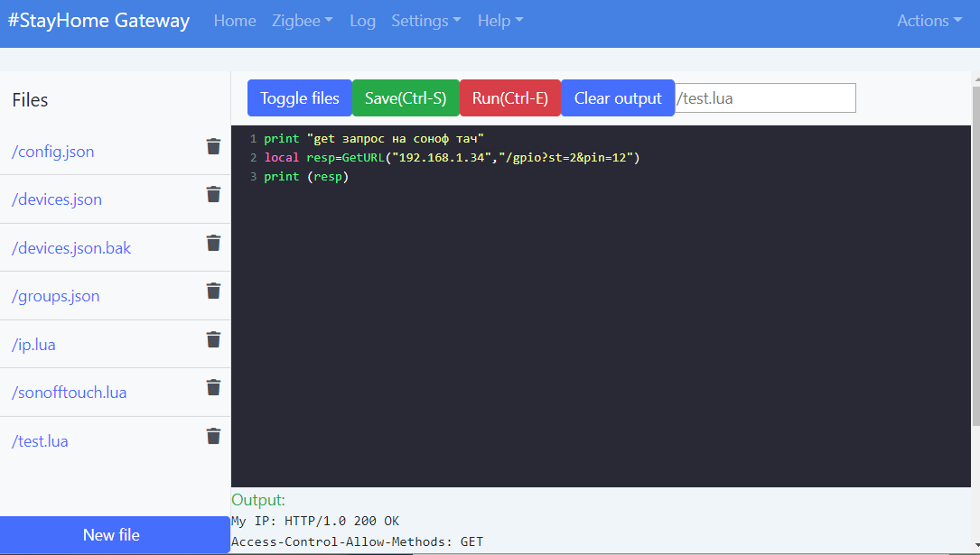Open the Help dropdown menu
This screenshot has width=980, height=555.
(500, 21)
